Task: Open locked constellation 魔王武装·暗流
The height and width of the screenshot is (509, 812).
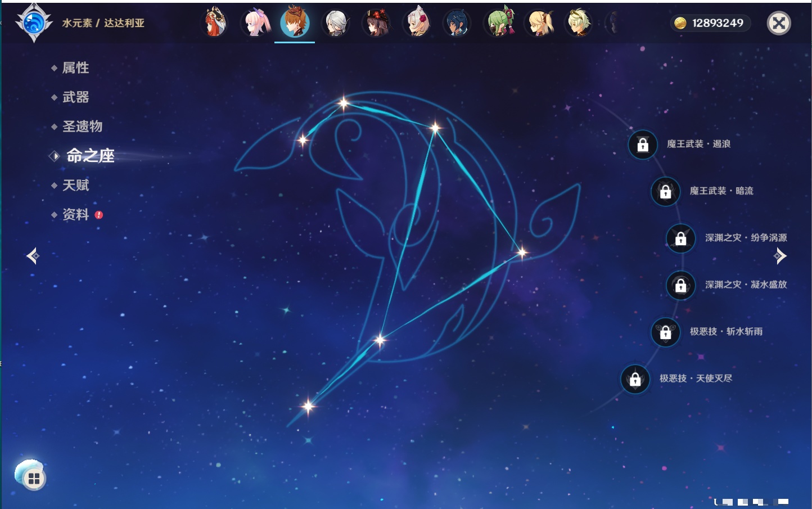Action: (665, 191)
